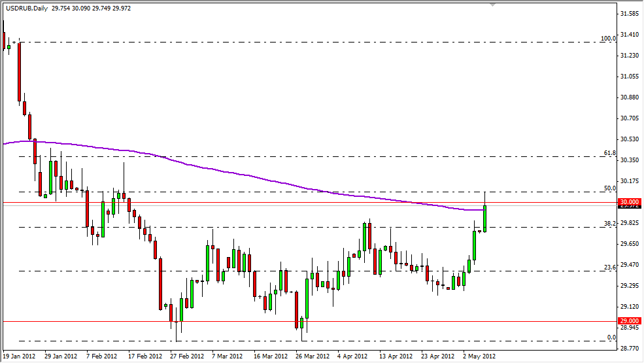This screenshot has height=363, width=644.
Task: Click the 38.2 Fibonacci level label
Action: [x=609, y=224]
